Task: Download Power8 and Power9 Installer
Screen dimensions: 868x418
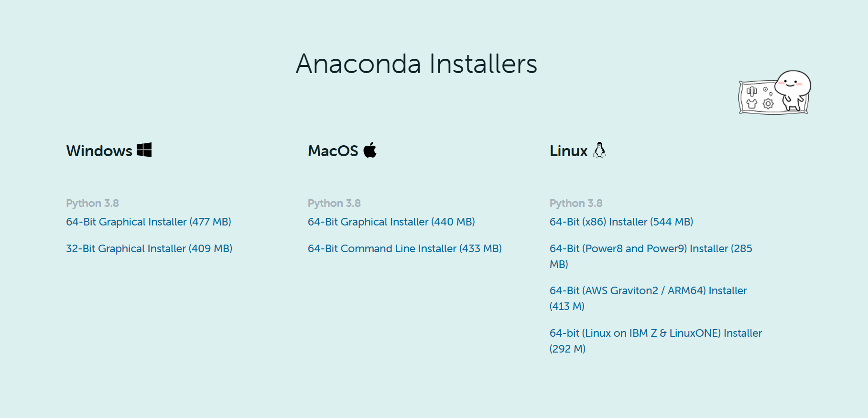Action: click(x=651, y=256)
